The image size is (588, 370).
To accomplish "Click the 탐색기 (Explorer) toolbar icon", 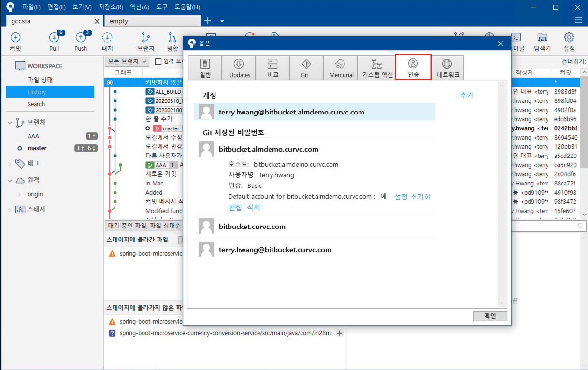I will click(542, 38).
